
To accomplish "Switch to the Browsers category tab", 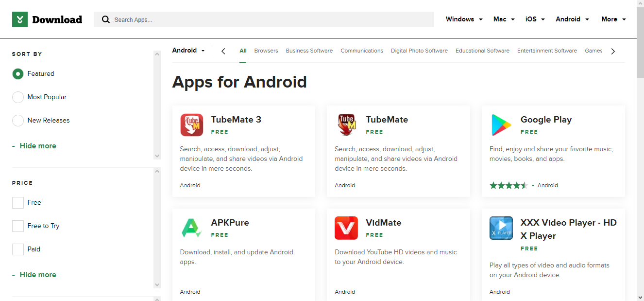I will click(266, 51).
